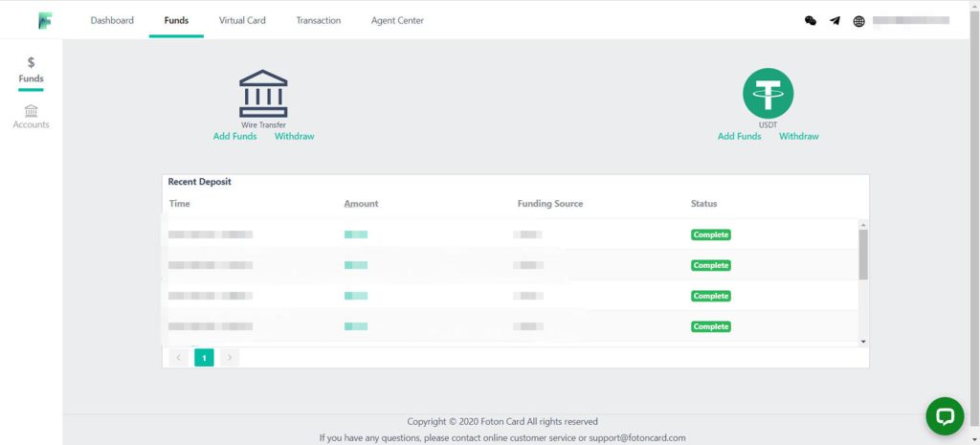Screen dimensions: 980x445
Task: Switch to the Virtual Card tab
Action: (242, 21)
